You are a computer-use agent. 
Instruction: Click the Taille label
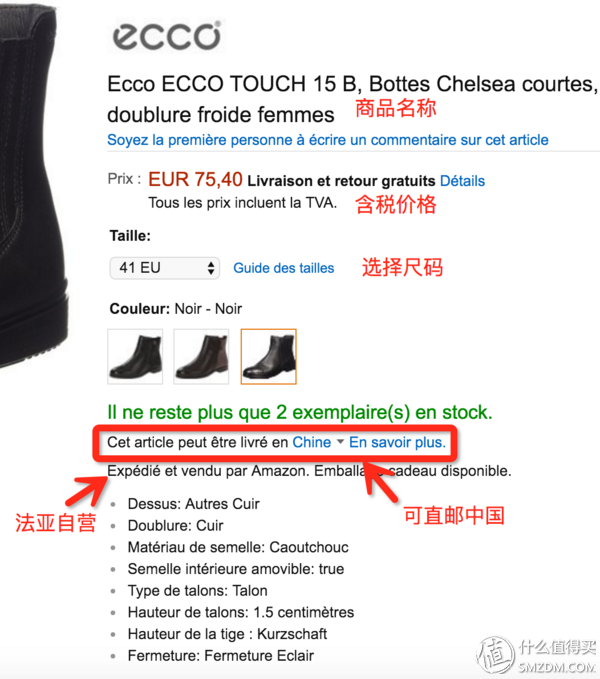[x=130, y=236]
